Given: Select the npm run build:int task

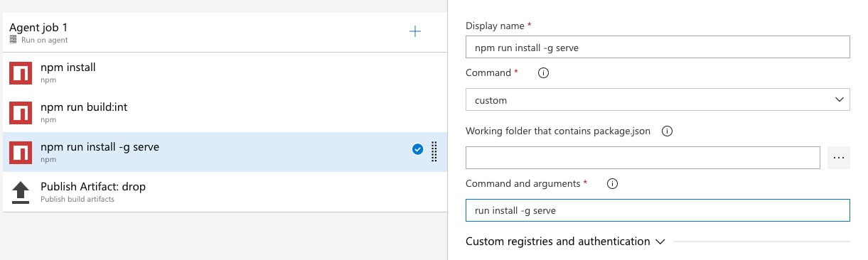Looking at the screenshot, I should (225, 112).
